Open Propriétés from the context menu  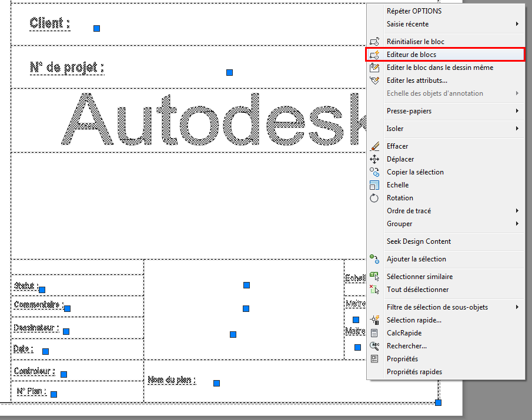[x=446, y=359]
